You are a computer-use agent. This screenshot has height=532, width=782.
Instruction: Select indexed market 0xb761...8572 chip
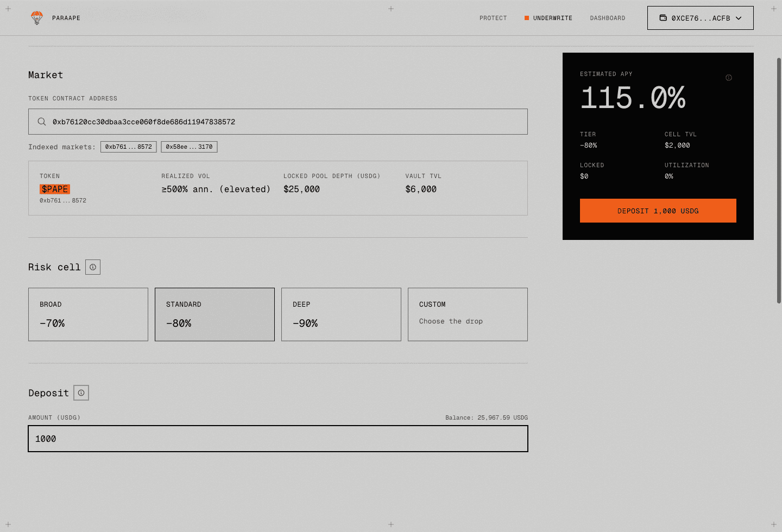129,147
